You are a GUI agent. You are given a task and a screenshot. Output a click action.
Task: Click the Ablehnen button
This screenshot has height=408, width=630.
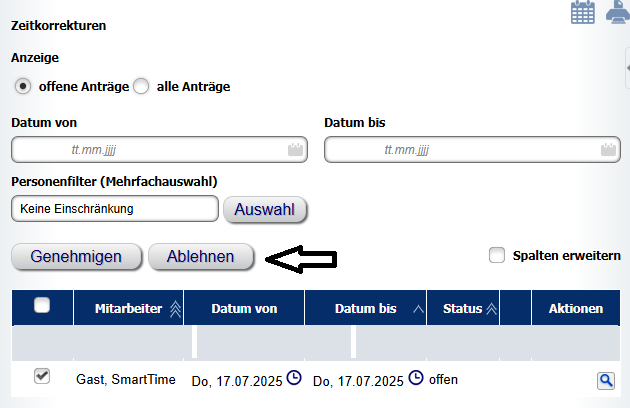point(201,256)
